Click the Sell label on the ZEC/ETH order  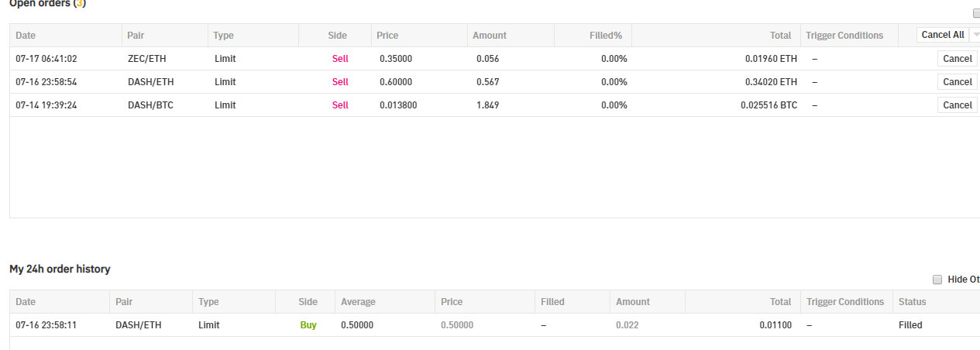click(x=340, y=59)
